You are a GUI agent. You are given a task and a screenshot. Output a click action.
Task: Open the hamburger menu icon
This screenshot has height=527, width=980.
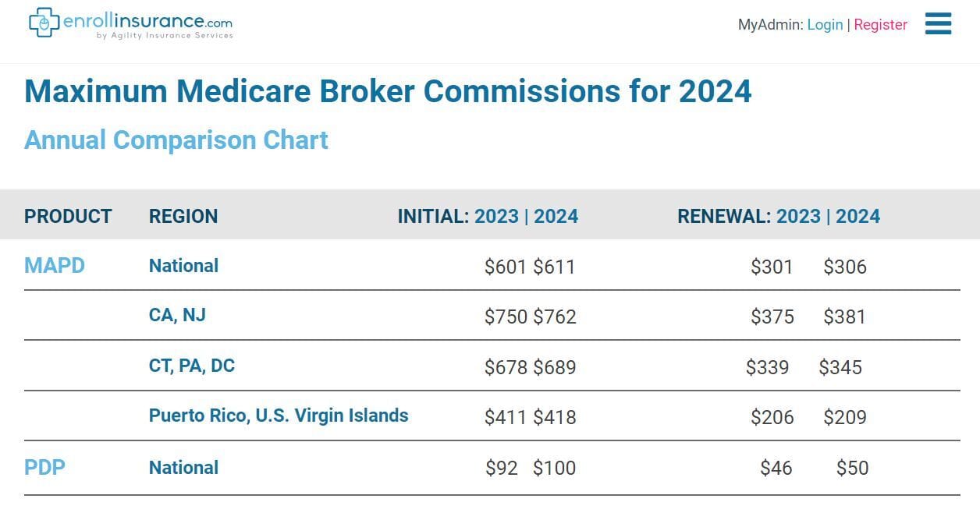point(938,23)
